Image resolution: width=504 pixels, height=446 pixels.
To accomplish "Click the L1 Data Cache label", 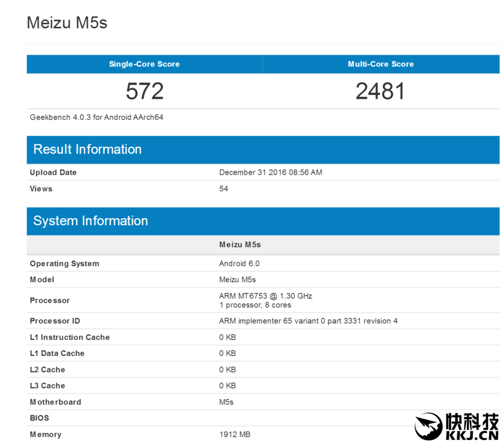I will [57, 353].
